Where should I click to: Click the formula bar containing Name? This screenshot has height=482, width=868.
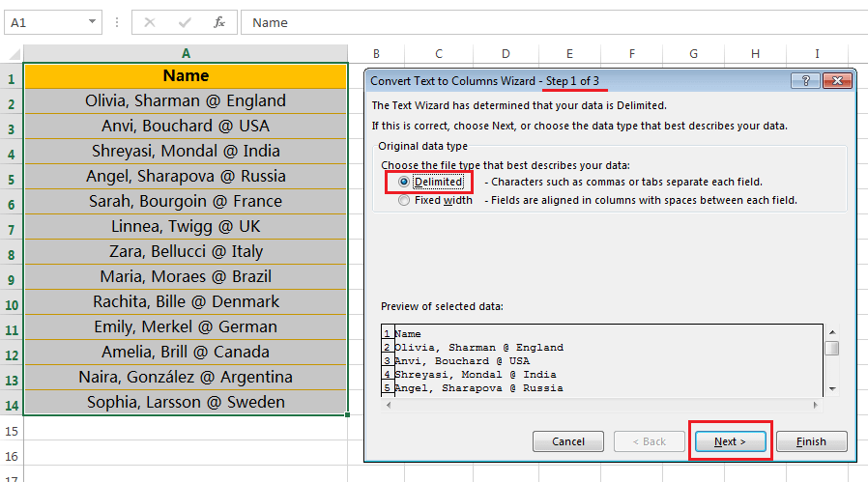554,22
